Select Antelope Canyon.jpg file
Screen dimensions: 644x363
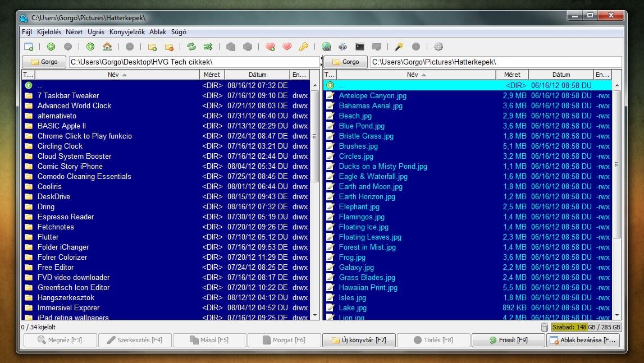pos(467,96)
